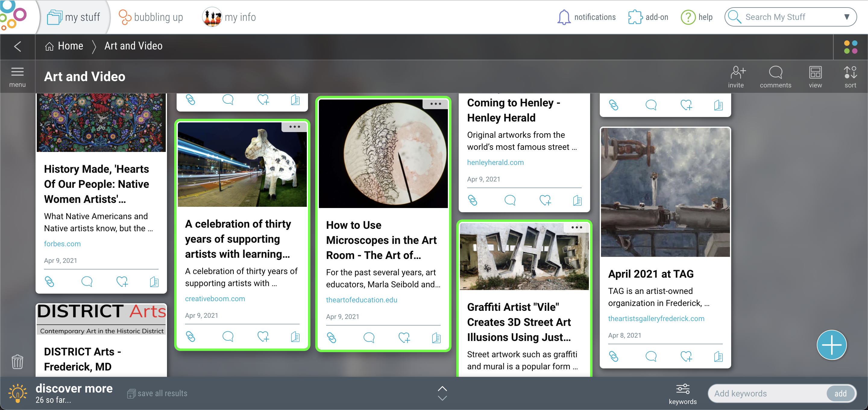Open the theartofeducation.edu link
The image size is (868, 410).
pyautogui.click(x=362, y=299)
